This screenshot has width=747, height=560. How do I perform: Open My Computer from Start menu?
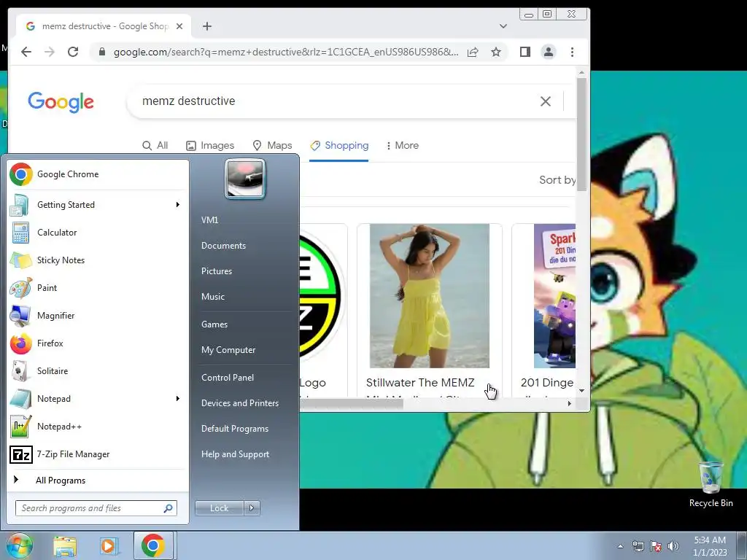point(228,350)
